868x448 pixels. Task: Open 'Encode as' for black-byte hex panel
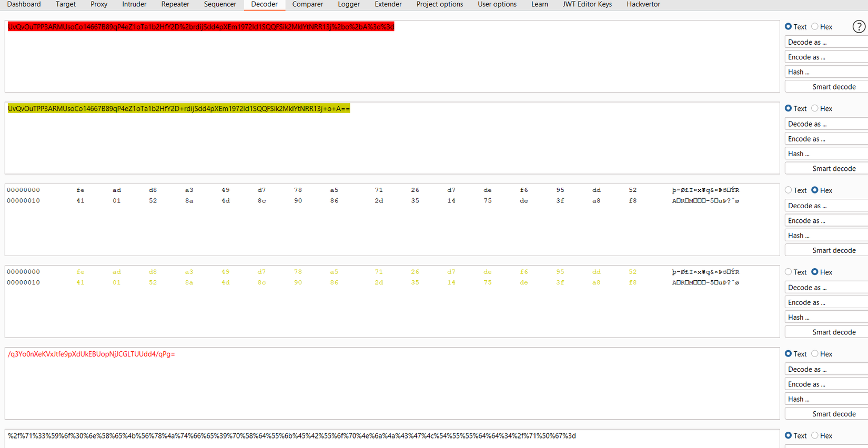(826, 221)
